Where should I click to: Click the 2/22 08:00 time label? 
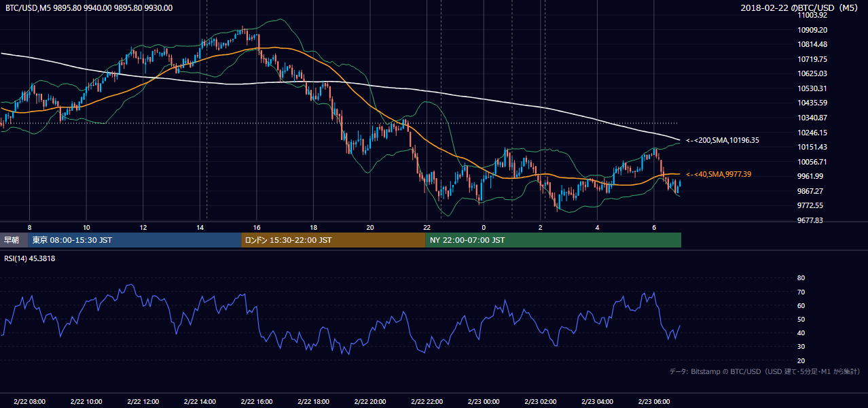(29, 402)
